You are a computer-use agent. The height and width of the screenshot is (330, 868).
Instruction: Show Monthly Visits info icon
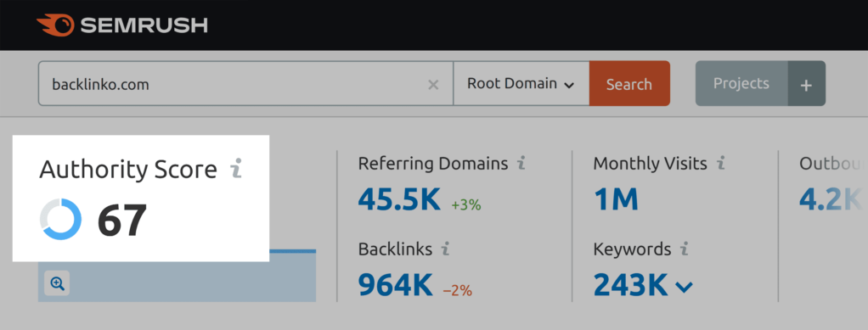tap(720, 164)
